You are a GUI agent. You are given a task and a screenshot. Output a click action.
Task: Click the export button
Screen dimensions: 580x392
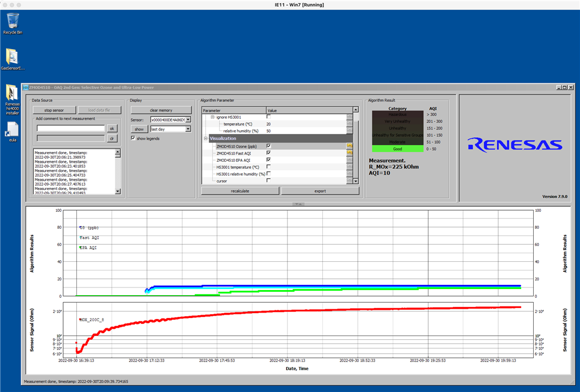click(320, 191)
